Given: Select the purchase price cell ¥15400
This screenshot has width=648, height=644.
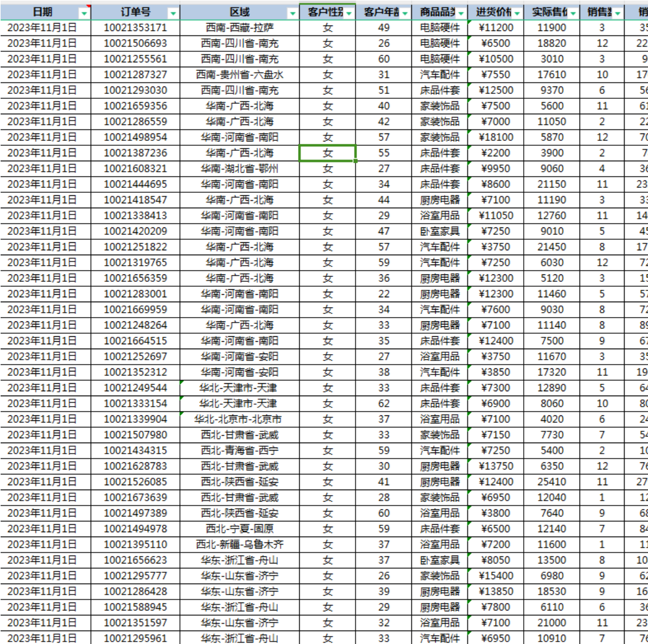Looking at the screenshot, I should [x=496, y=576].
